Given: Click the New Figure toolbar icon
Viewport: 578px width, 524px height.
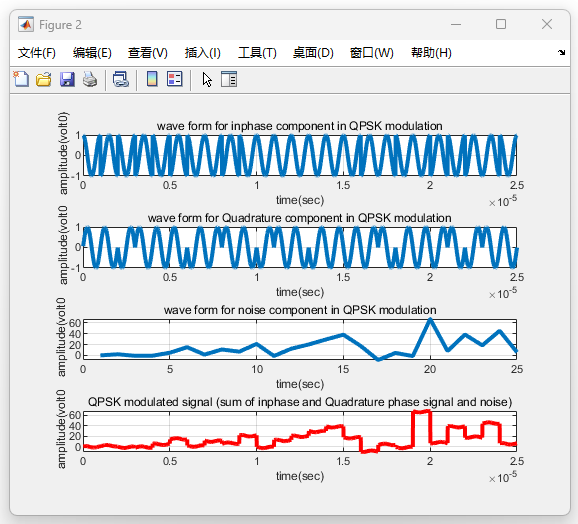Looking at the screenshot, I should [x=21, y=79].
